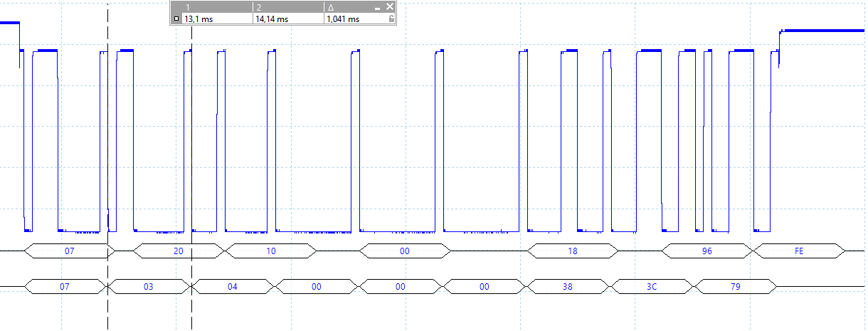Click the small square marker beside 13,1 ms

[x=176, y=19]
